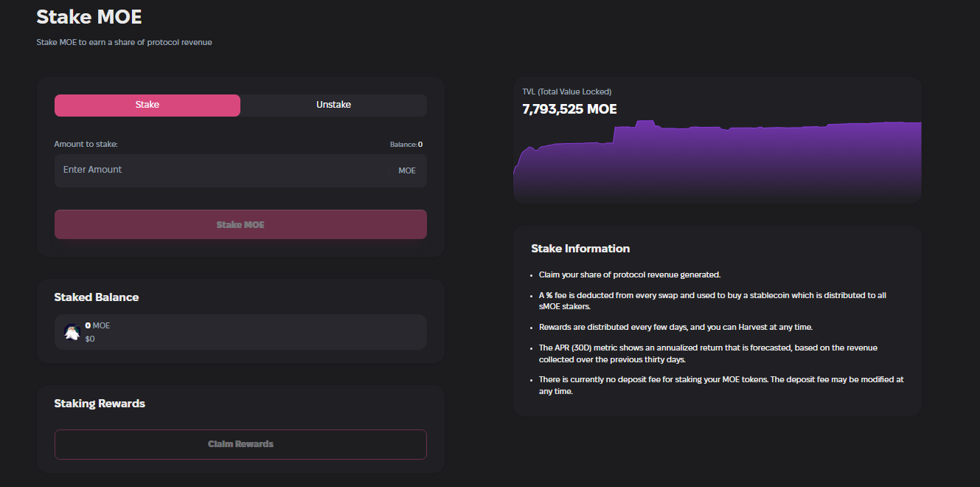The width and height of the screenshot is (980, 487).
Task: Click the $0 staked value
Action: (x=90, y=339)
